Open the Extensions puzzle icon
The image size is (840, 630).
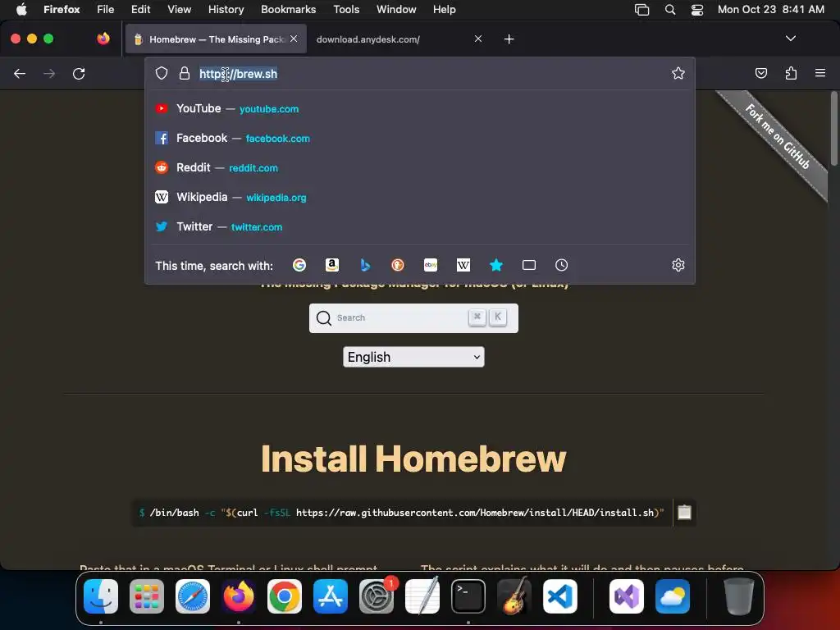(x=791, y=73)
